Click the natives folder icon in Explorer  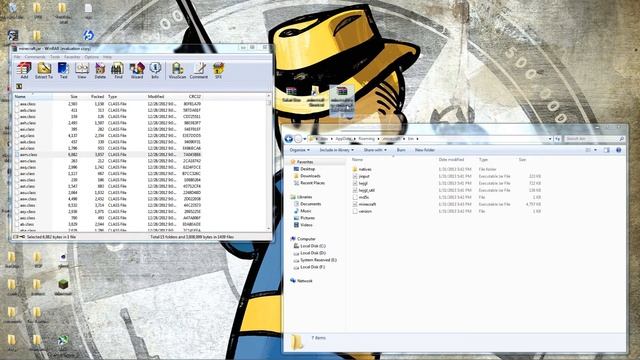tap(355, 169)
